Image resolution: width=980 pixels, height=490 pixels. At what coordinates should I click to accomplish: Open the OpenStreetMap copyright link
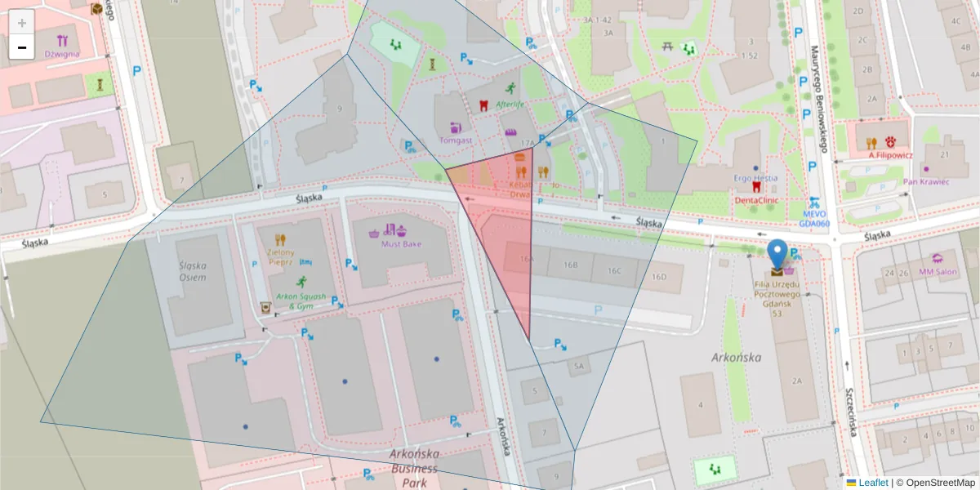pos(941,483)
